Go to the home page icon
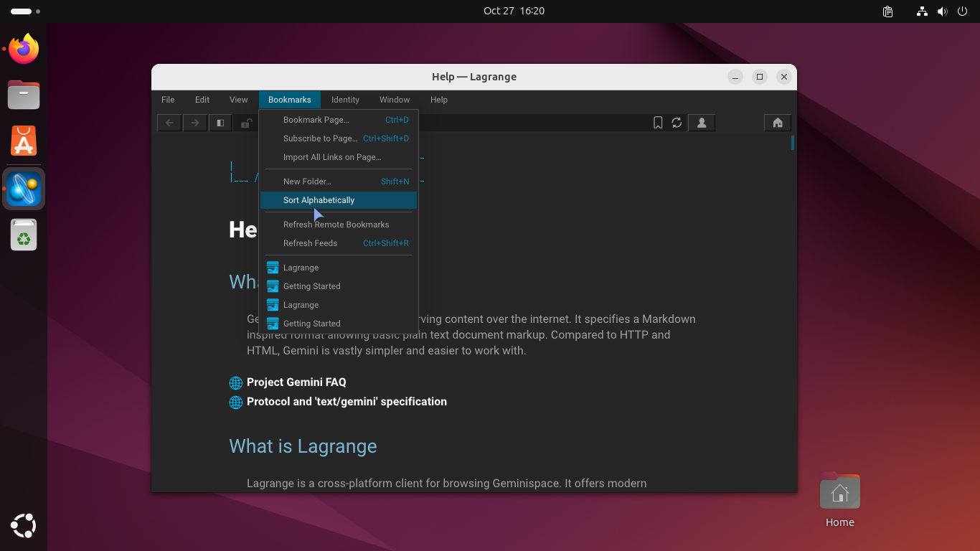 777,123
